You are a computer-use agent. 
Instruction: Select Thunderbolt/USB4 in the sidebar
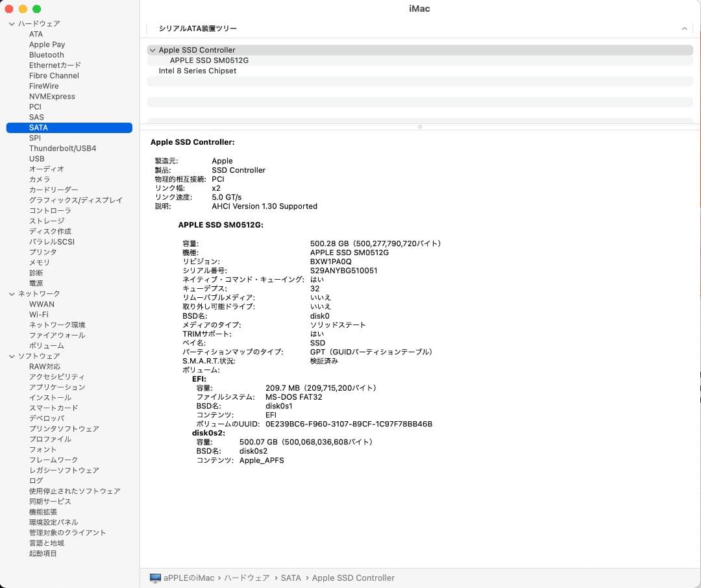(62, 148)
